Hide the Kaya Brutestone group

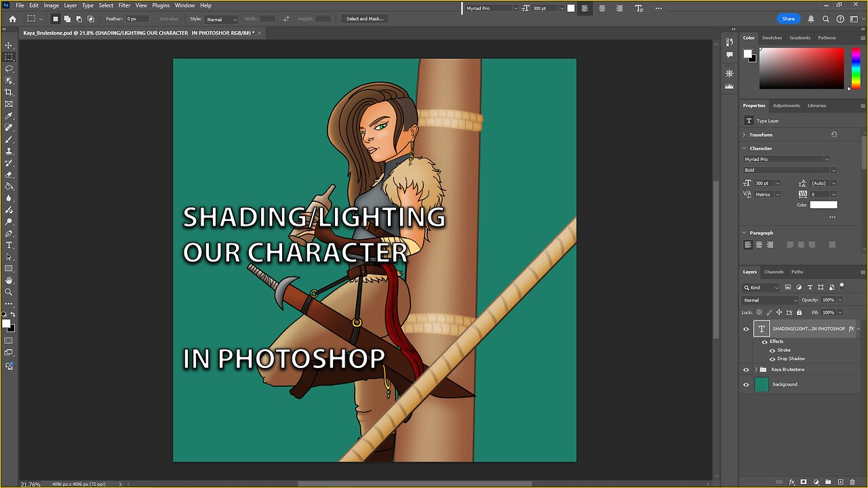pyautogui.click(x=747, y=369)
